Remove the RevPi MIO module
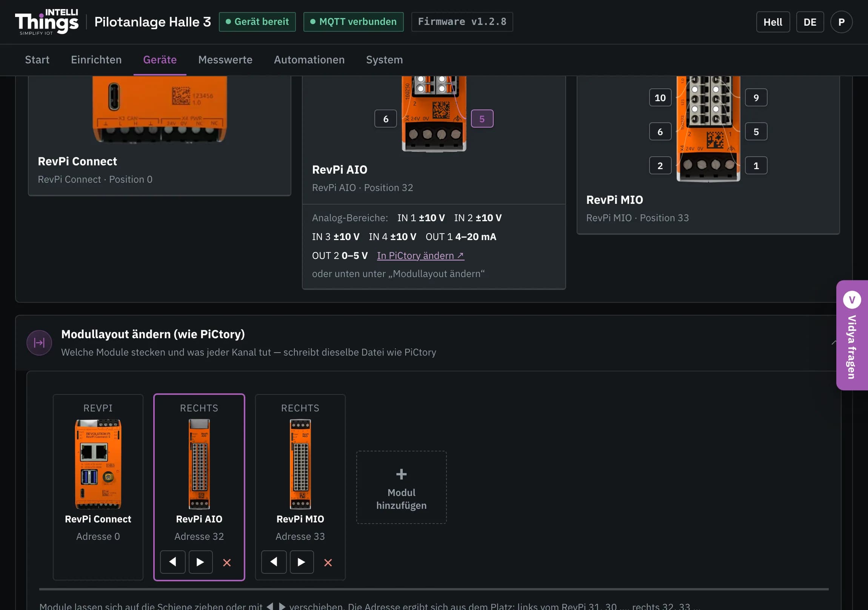 coord(328,562)
